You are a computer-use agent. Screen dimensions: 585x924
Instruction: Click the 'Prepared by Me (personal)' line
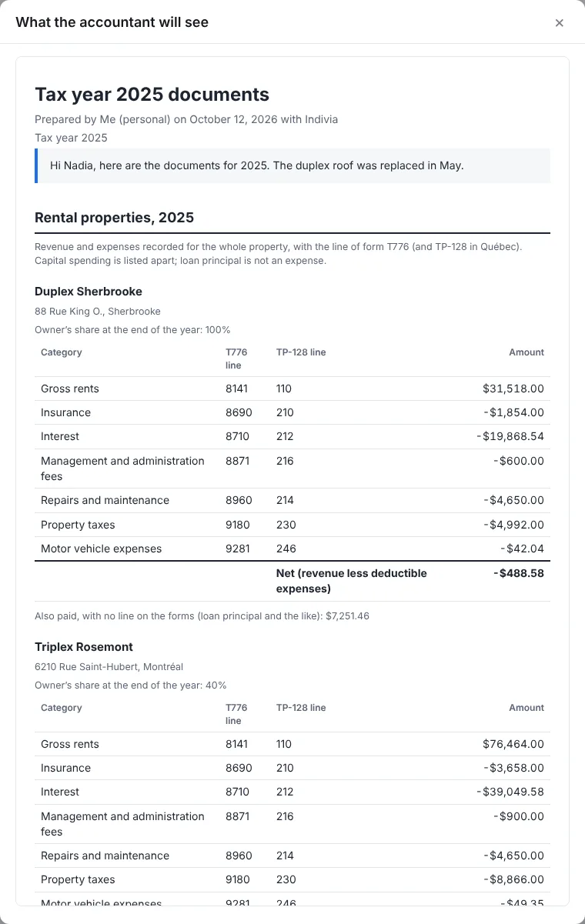pos(186,119)
